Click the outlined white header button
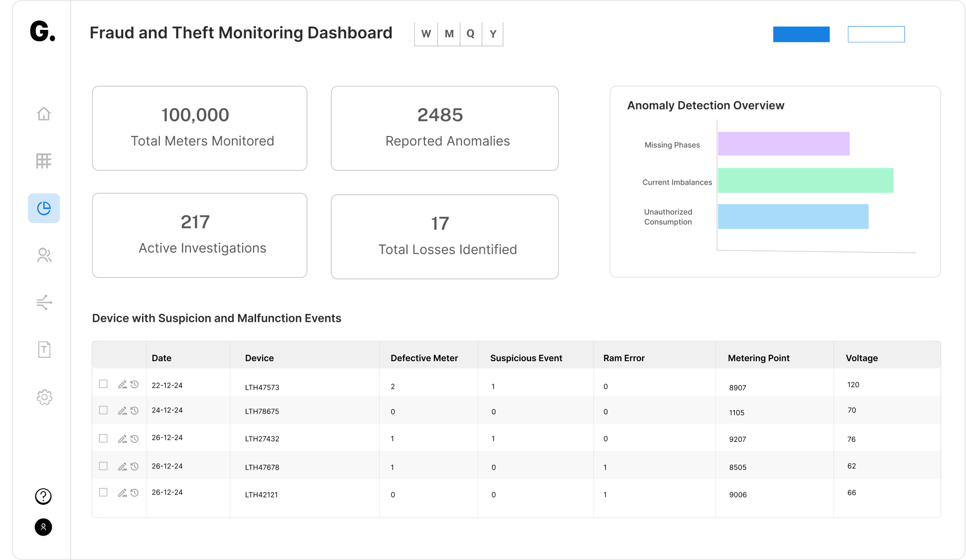 (876, 34)
